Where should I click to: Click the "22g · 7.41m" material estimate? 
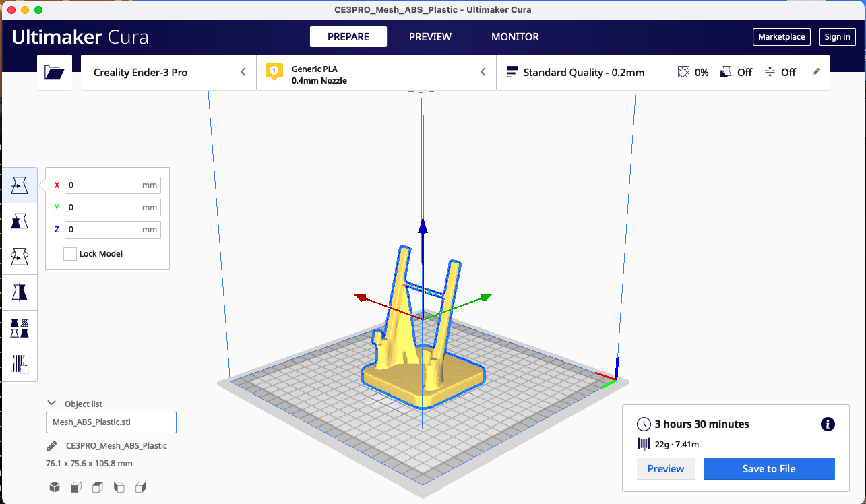tap(677, 444)
